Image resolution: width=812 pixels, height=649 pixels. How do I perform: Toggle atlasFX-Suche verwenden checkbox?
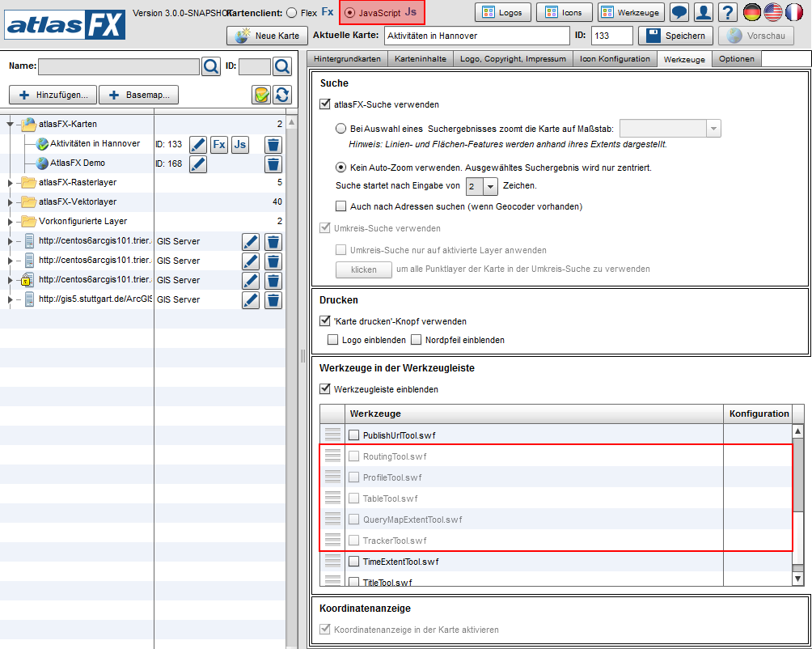pyautogui.click(x=325, y=104)
